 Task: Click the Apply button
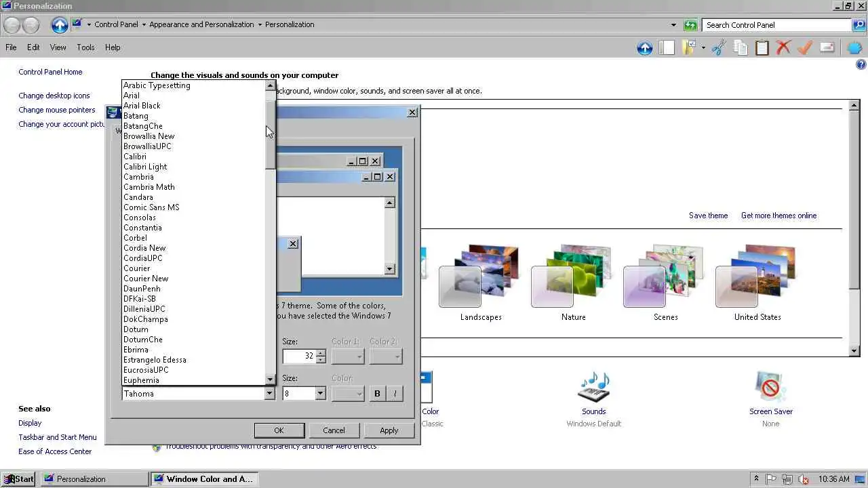point(389,430)
